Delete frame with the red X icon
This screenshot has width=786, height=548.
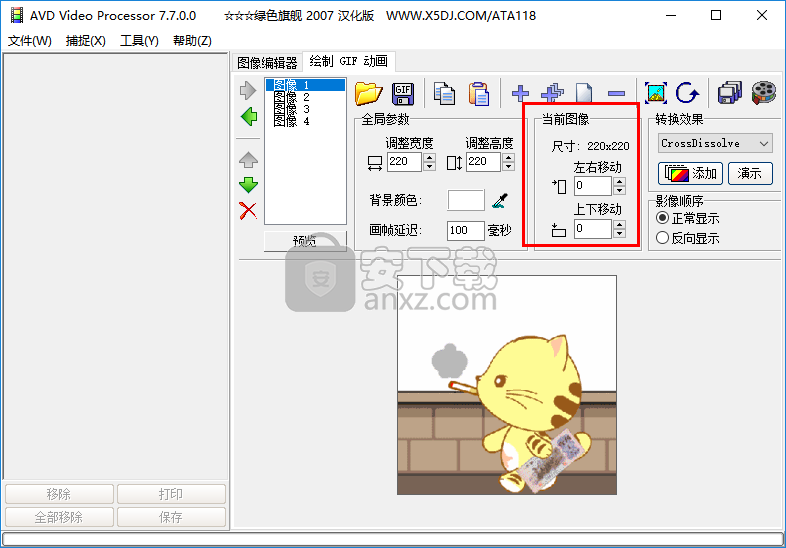pyautogui.click(x=248, y=211)
